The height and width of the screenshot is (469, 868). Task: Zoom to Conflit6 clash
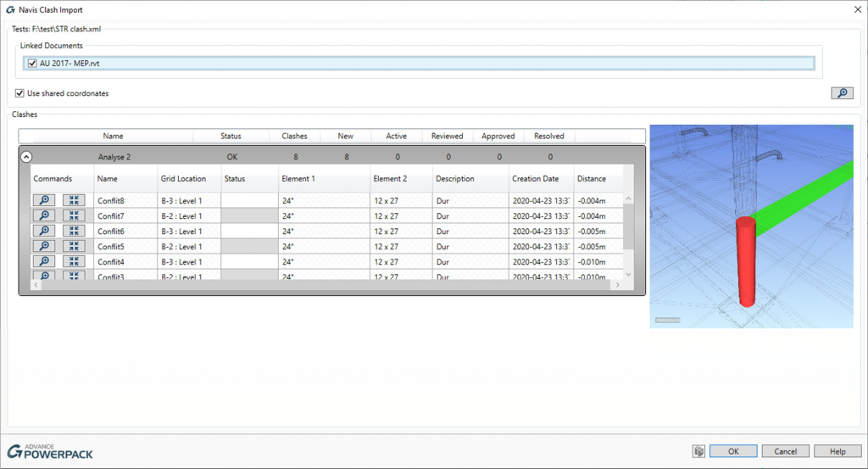point(44,231)
